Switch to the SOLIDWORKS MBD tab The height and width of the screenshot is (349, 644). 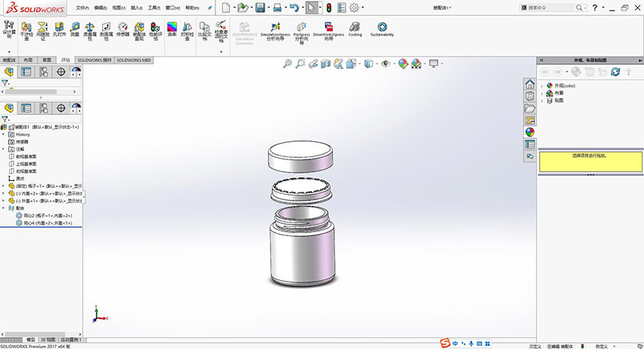[x=133, y=59]
